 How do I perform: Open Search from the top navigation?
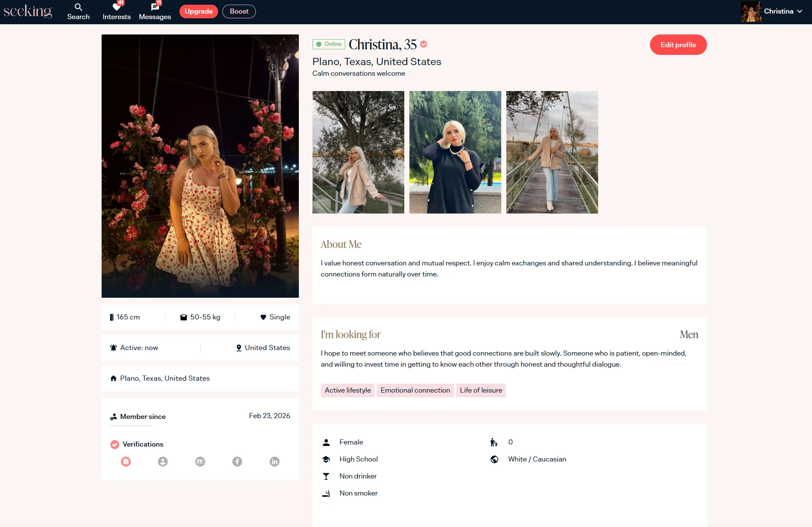click(78, 11)
